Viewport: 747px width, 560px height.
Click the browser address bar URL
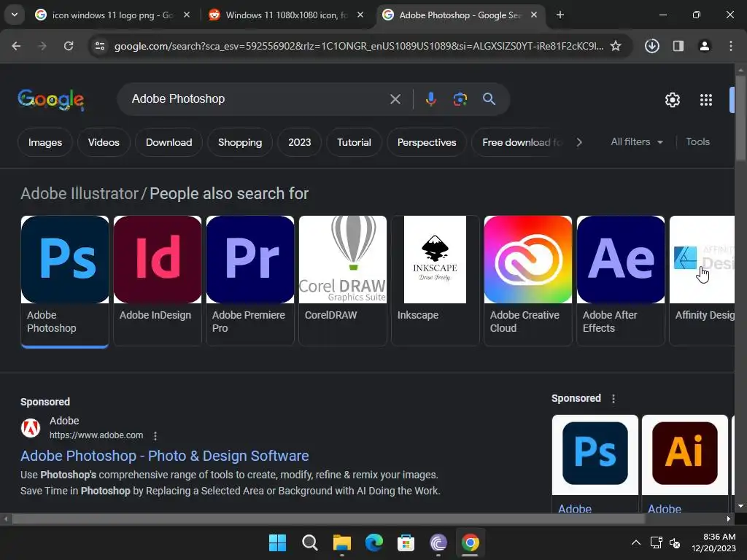coord(358,46)
